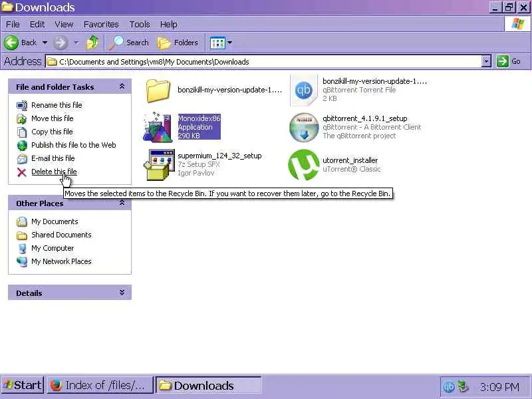The image size is (532, 399).
Task: Click the qbittorrent_4.1.9.1_setup file name
Action: [x=364, y=118]
